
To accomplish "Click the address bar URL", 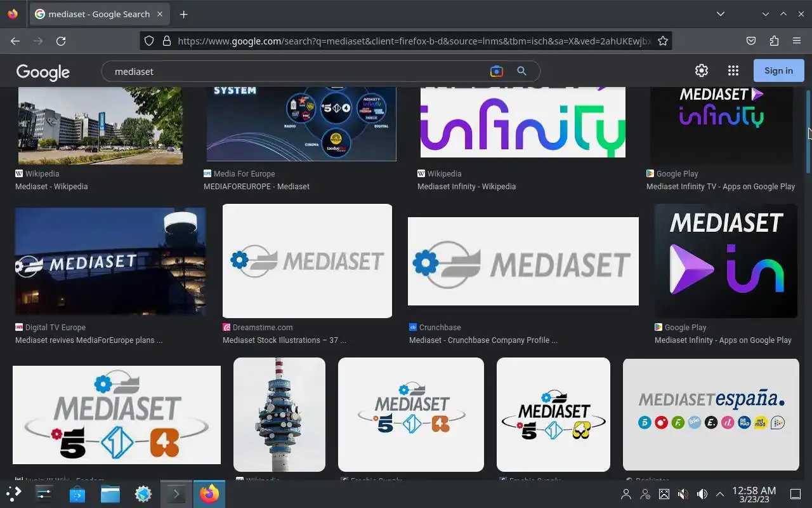I will click(414, 41).
